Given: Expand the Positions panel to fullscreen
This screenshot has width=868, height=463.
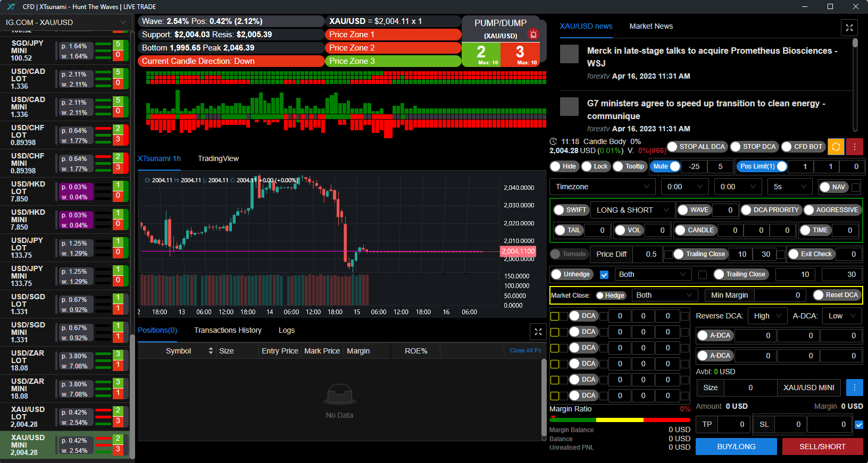Looking at the screenshot, I should (538, 332).
